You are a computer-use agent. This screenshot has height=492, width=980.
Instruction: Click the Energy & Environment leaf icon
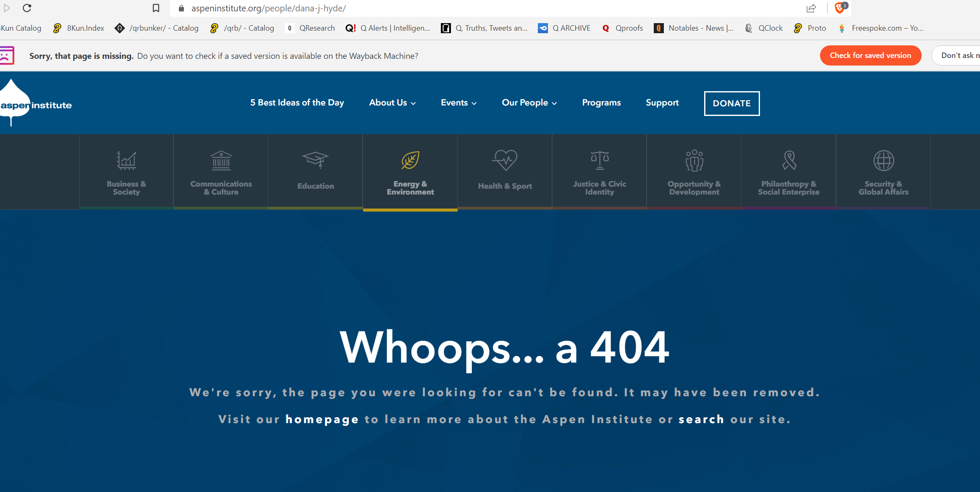coord(410,160)
